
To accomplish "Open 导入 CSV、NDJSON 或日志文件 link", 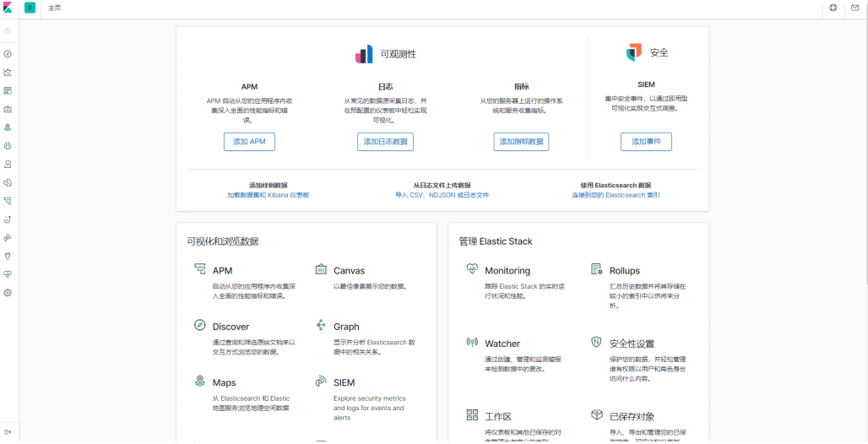I will (x=442, y=196).
